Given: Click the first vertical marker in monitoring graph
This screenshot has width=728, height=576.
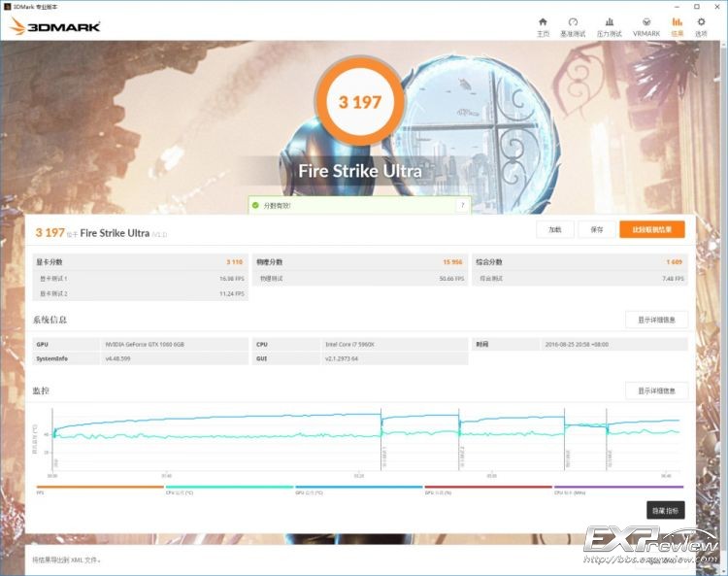Looking at the screenshot, I should click(381, 439).
